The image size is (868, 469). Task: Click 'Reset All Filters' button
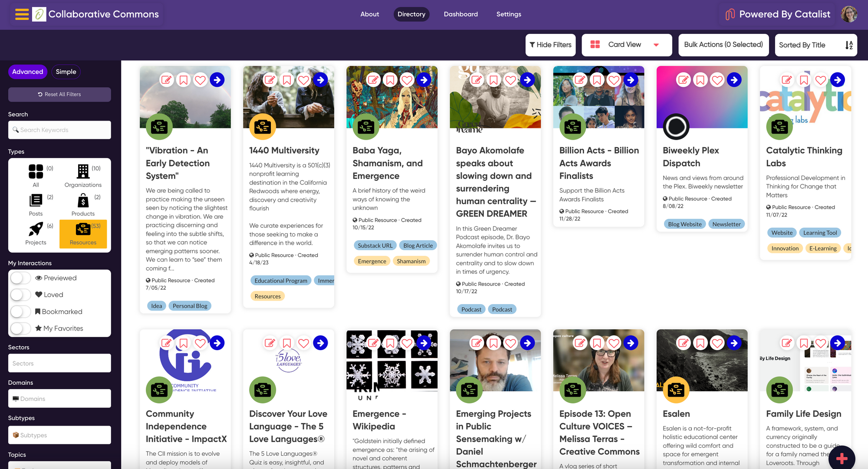tap(59, 94)
